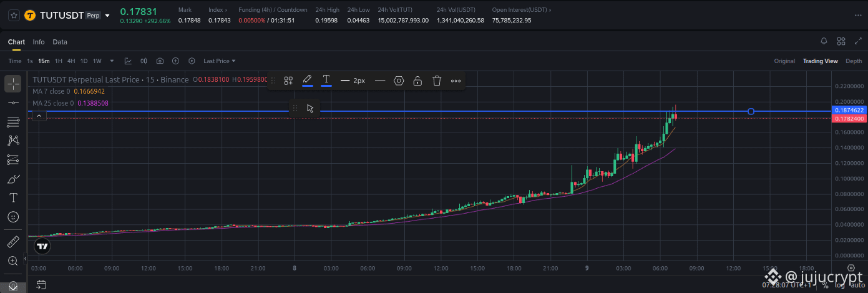The image size is (868, 293).
Task: Select the 1W time interval
Action: pos(97,61)
